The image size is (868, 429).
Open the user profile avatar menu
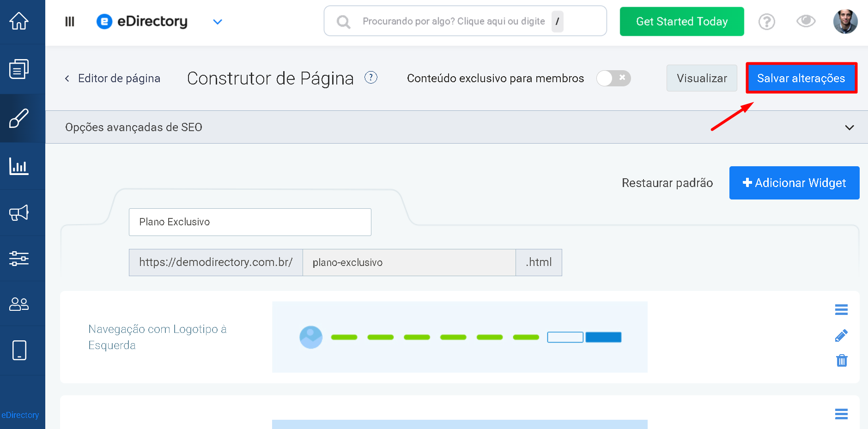point(845,21)
